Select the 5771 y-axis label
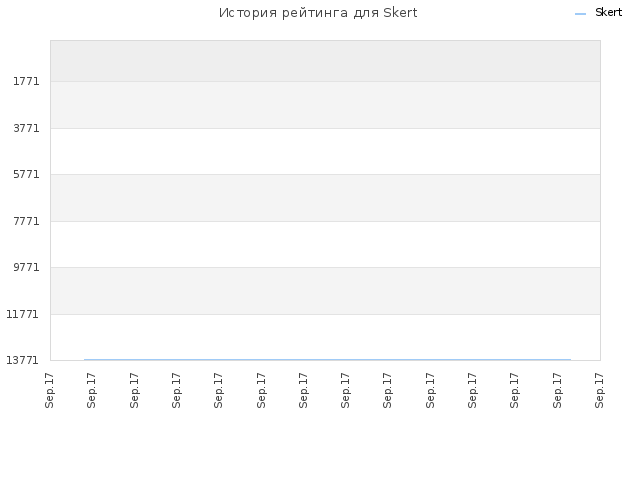Screen dimensions: 640x480 coord(26,174)
